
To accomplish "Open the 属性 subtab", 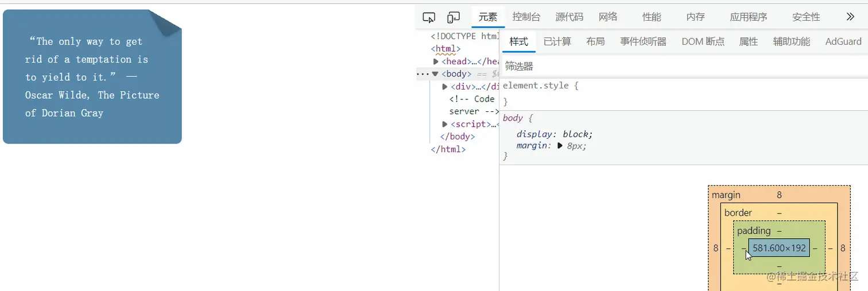I will (x=749, y=41).
